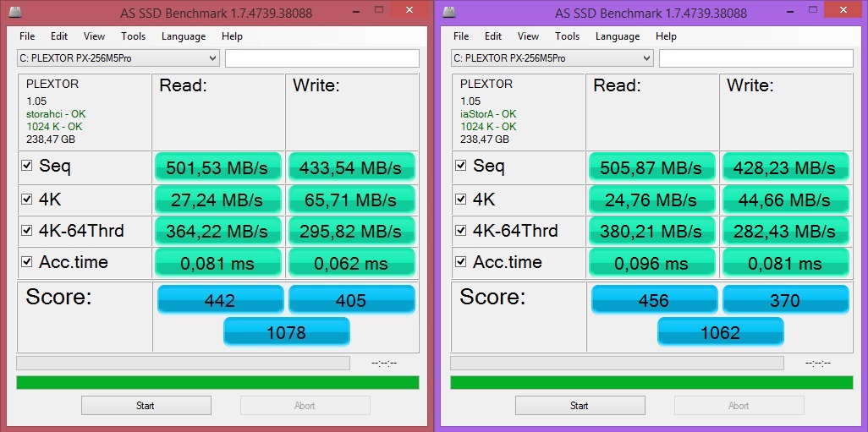The width and height of the screenshot is (868, 432).
Task: Click the green progress bar in the left window
Action: (217, 382)
